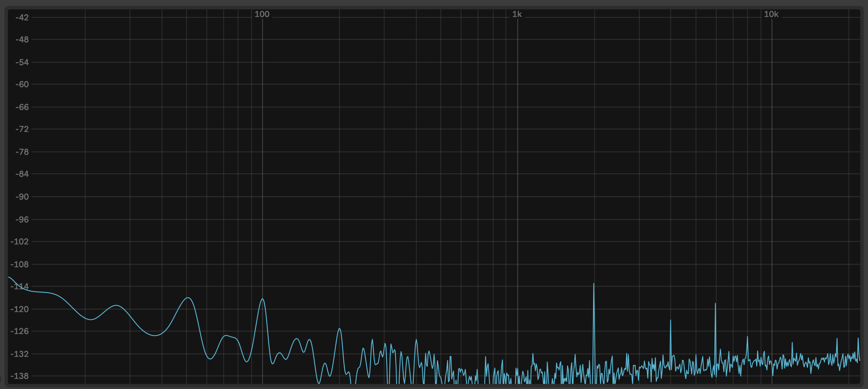Click the -108 dB scale label
The image size is (868, 389).
20,264
